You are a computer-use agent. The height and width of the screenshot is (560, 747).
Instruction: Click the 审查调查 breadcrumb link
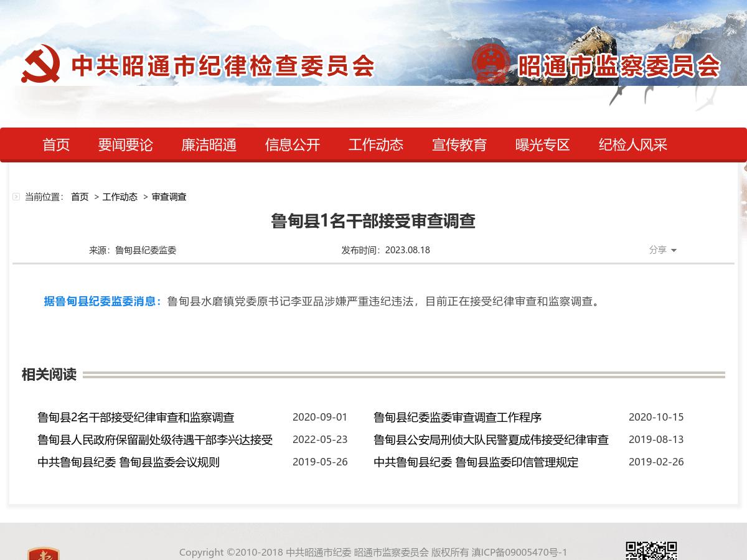point(169,197)
